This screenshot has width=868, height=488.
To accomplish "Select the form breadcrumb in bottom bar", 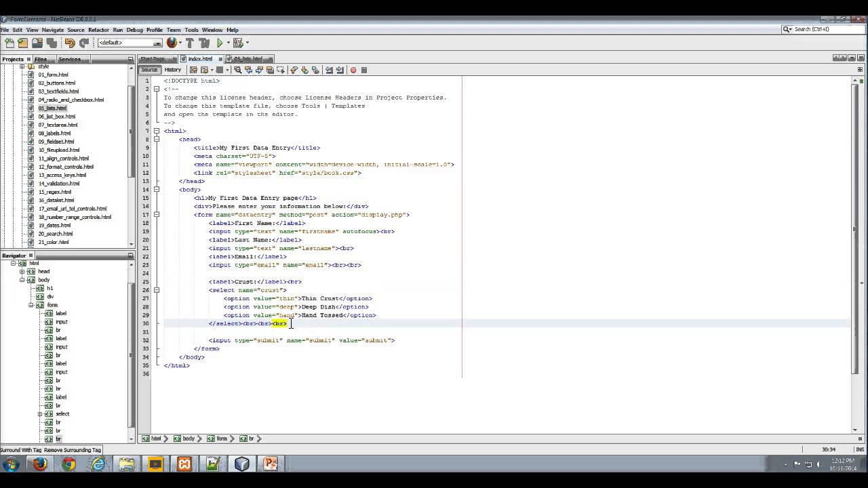I will coord(217,439).
